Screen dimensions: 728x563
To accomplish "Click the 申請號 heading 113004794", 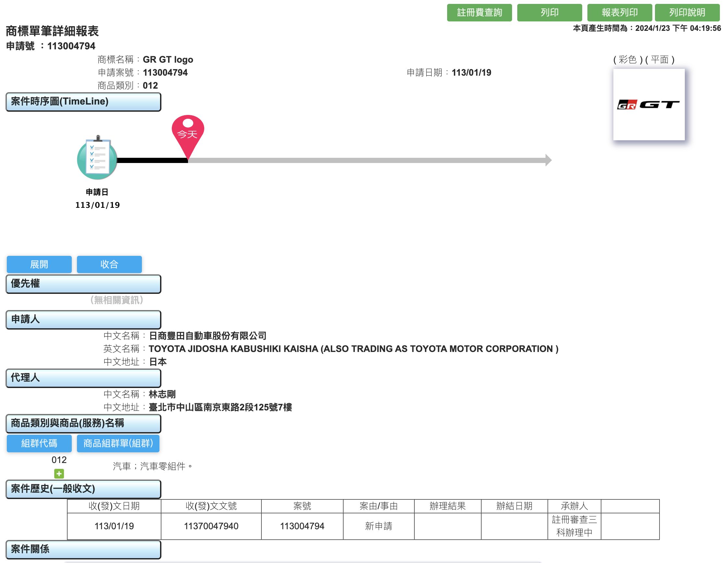I will click(x=51, y=46).
